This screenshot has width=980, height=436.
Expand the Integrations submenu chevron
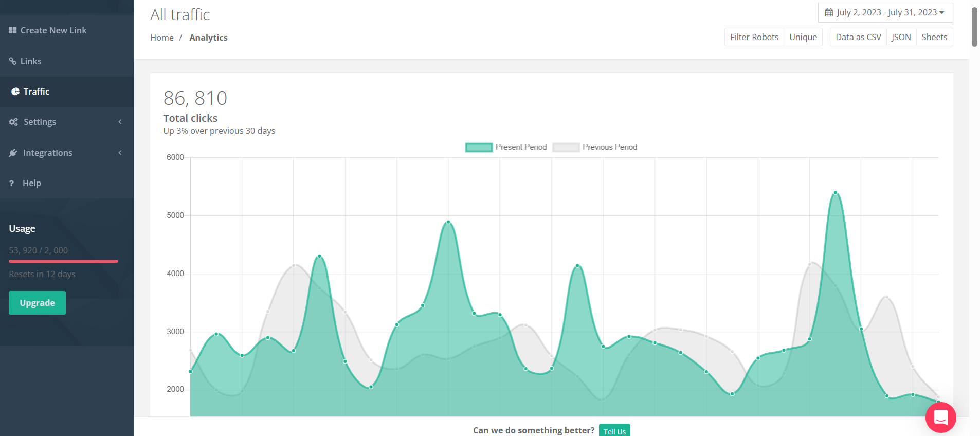point(120,153)
